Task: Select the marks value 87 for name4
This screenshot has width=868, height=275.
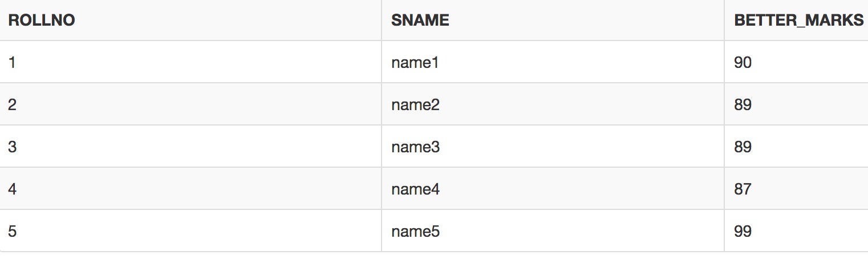Action: click(796, 188)
